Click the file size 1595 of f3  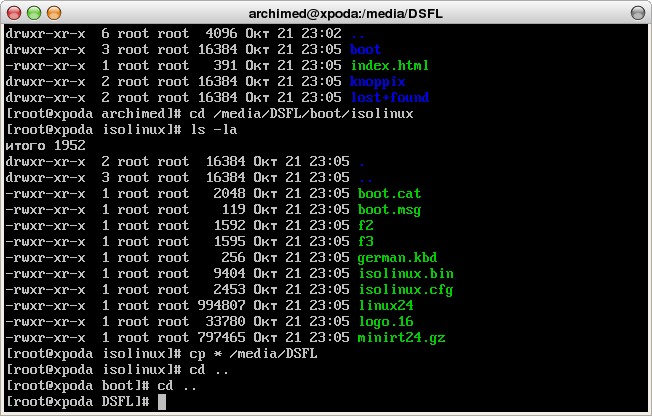click(230, 242)
